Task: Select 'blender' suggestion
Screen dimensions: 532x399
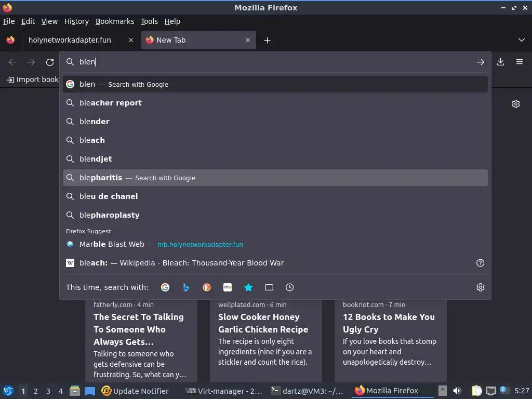Action: pos(275,122)
